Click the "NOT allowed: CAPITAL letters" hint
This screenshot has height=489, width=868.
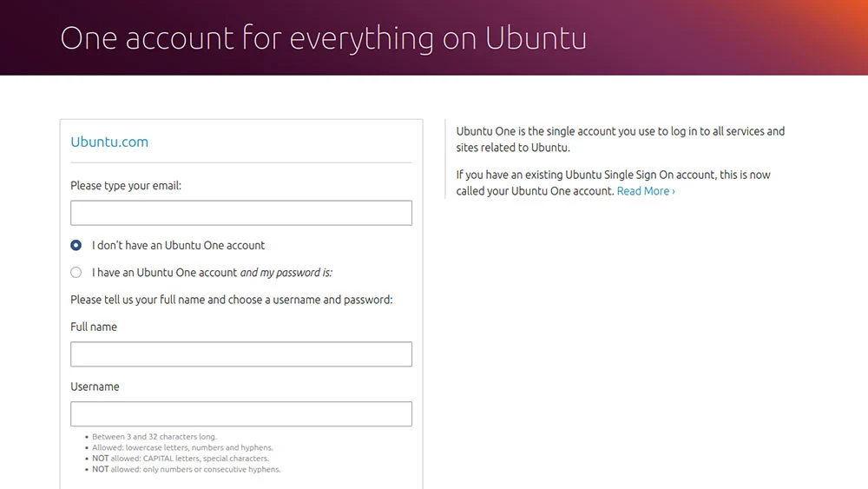tap(181, 459)
